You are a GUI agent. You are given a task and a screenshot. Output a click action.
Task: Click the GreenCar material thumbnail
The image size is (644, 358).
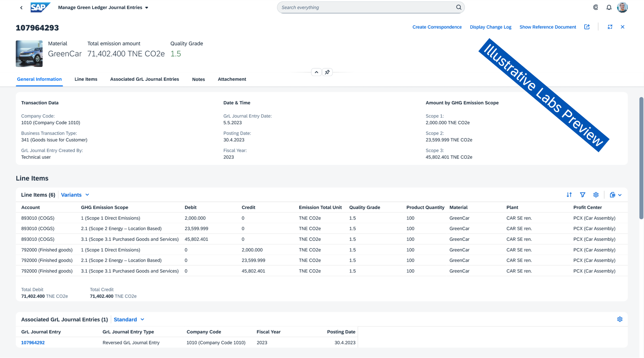[29, 54]
